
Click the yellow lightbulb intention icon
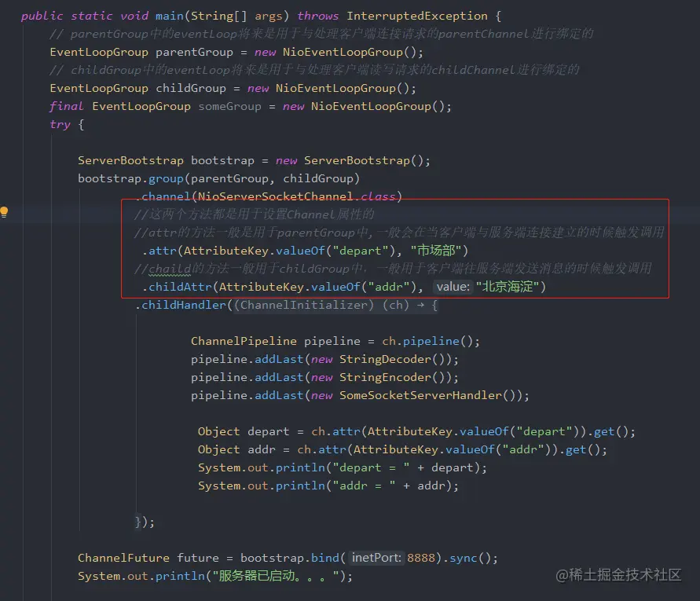pos(4,211)
